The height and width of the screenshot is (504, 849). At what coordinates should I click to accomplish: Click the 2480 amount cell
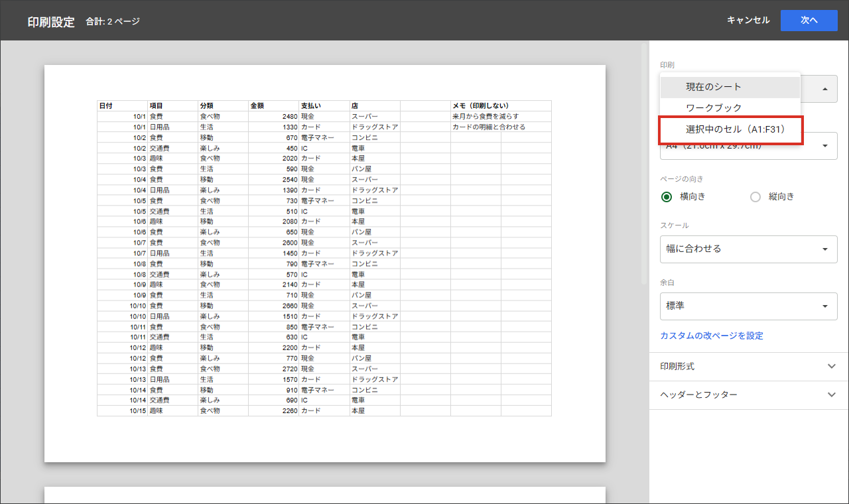coord(273,116)
